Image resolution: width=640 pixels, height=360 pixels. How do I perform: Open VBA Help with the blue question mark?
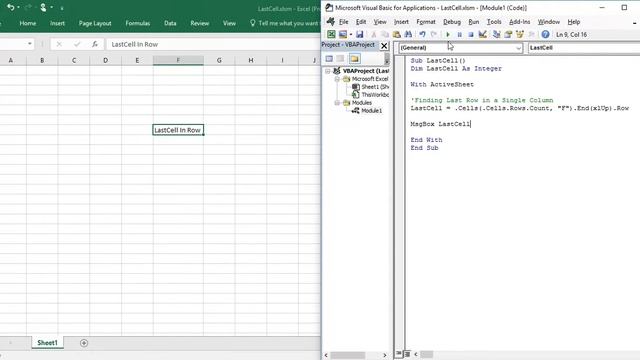545,35
